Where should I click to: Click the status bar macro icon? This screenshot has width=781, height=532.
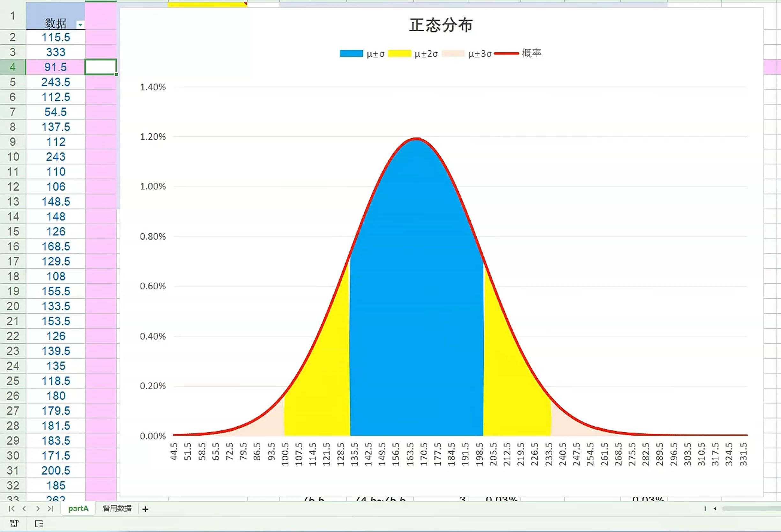click(14, 523)
